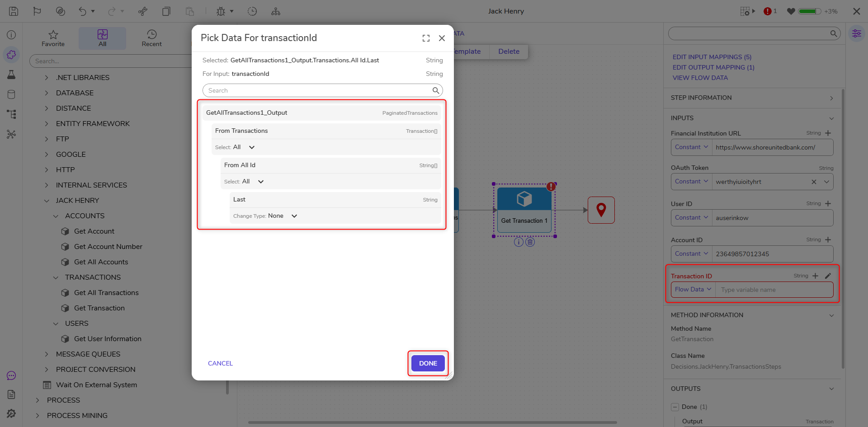Click the copy icon in top toolbar
Image resolution: width=868 pixels, height=427 pixels.
click(x=166, y=11)
